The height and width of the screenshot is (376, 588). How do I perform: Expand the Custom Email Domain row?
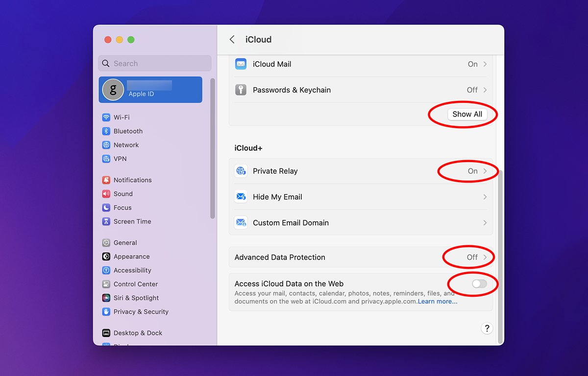tap(361, 222)
